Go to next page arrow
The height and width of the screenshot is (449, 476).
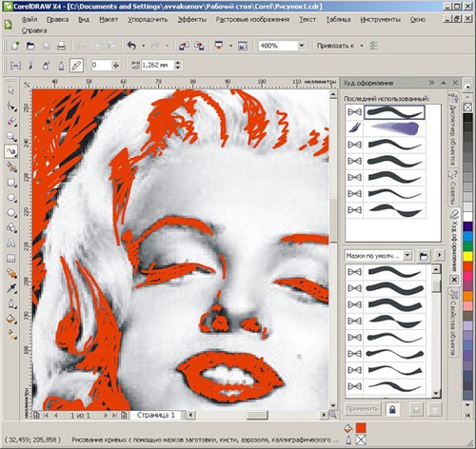pos(106,415)
